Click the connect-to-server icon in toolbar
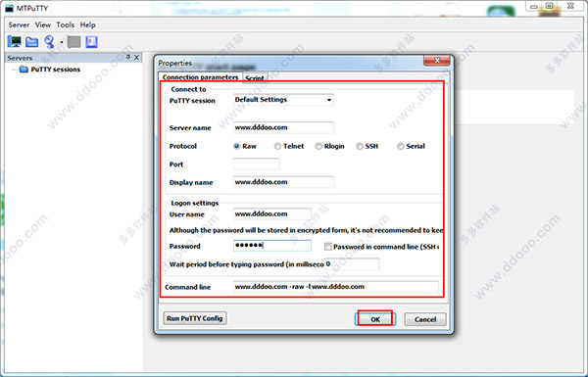 [50, 42]
